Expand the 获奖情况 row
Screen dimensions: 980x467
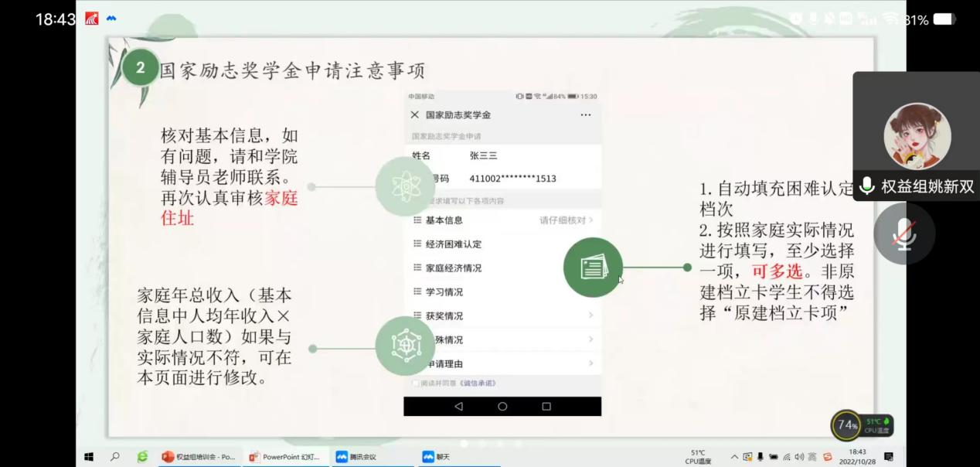(502, 315)
